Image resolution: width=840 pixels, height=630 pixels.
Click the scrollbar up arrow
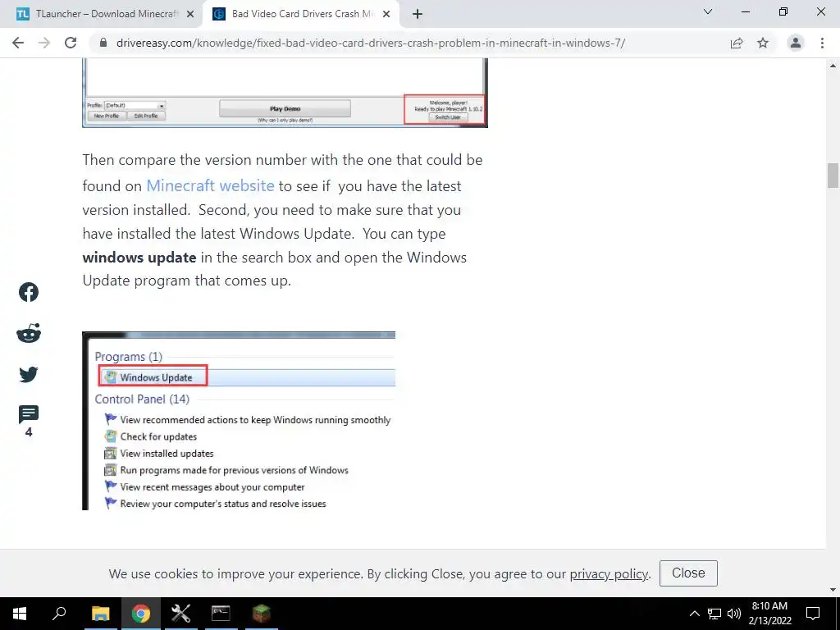pos(833,66)
